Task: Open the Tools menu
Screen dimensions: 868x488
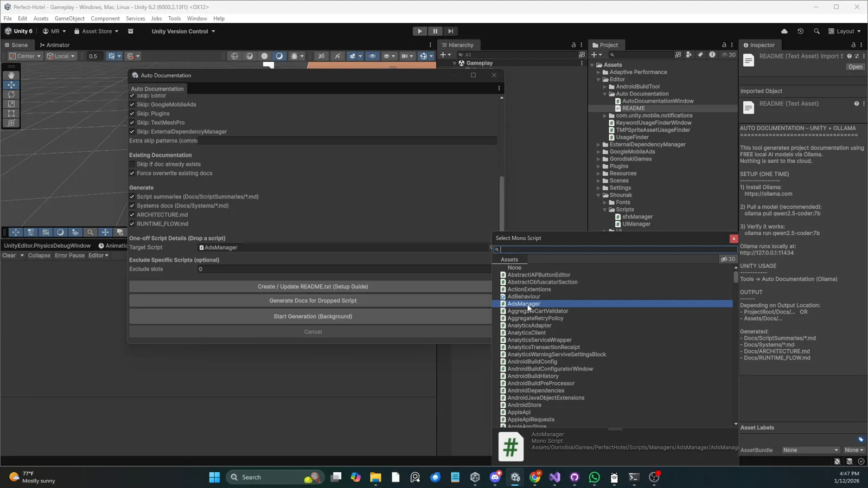Action: pyautogui.click(x=174, y=18)
